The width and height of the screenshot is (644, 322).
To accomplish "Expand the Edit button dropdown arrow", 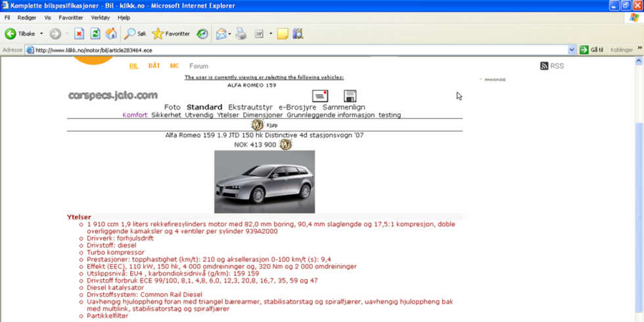I will point(271,34).
